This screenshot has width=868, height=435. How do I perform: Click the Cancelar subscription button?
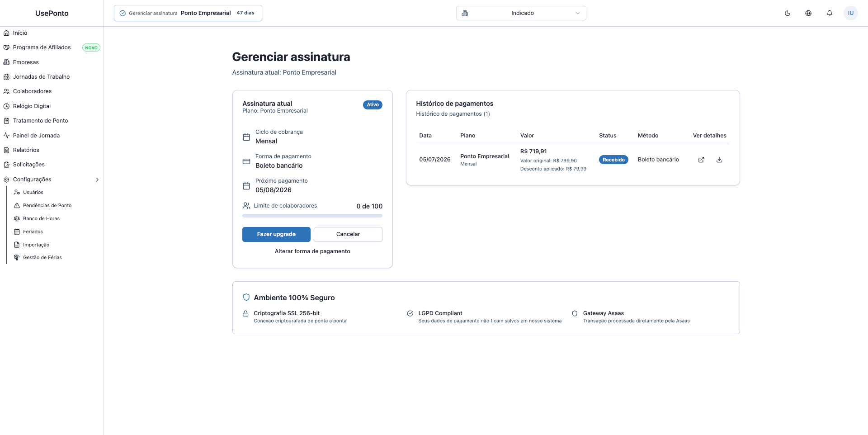[348, 234]
